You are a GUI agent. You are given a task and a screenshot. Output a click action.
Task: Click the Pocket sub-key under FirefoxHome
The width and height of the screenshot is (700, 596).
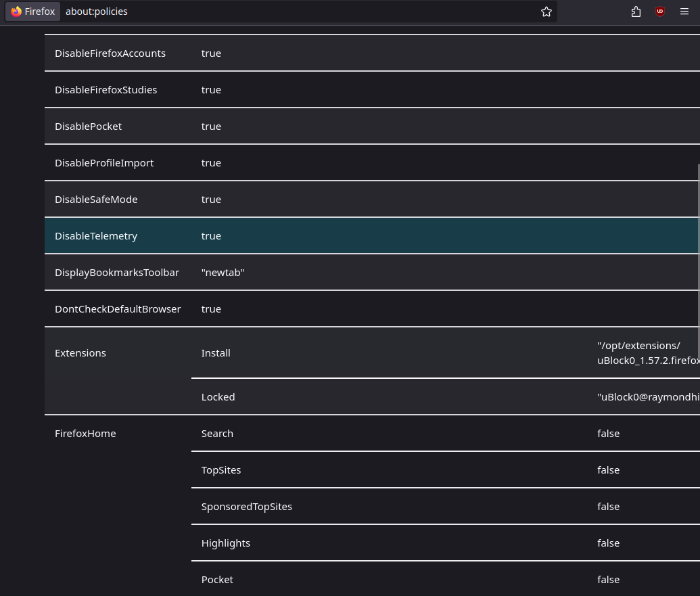(217, 580)
